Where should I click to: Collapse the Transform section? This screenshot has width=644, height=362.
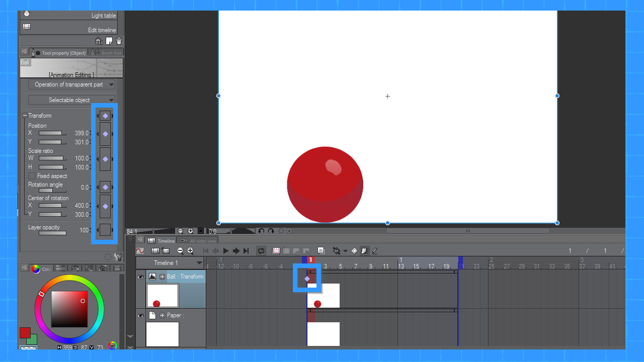[x=25, y=116]
